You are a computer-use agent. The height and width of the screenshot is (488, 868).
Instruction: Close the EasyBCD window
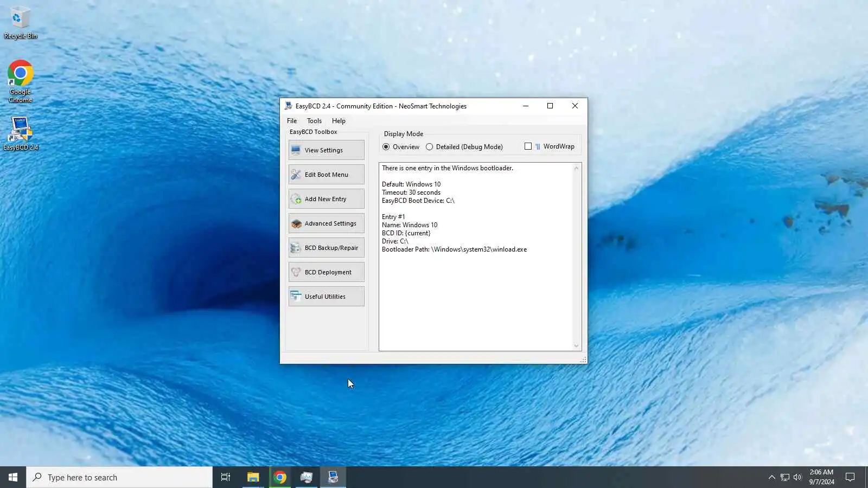(575, 106)
